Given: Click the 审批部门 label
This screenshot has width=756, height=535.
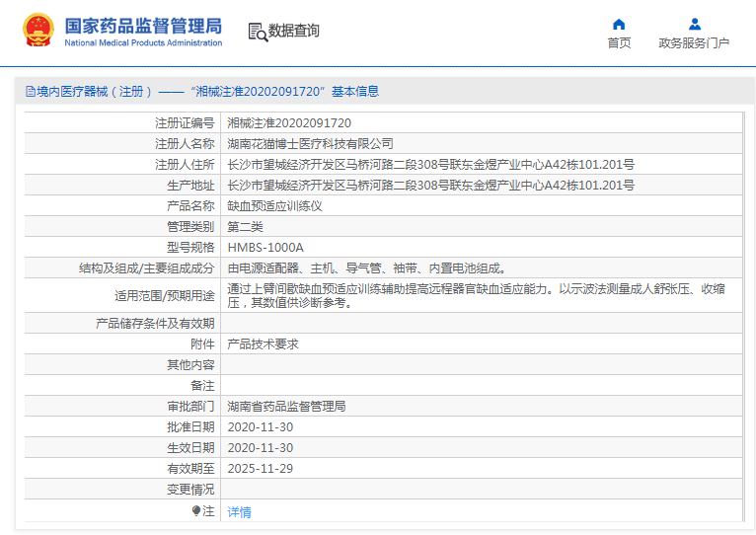Looking at the screenshot, I should coord(190,407).
